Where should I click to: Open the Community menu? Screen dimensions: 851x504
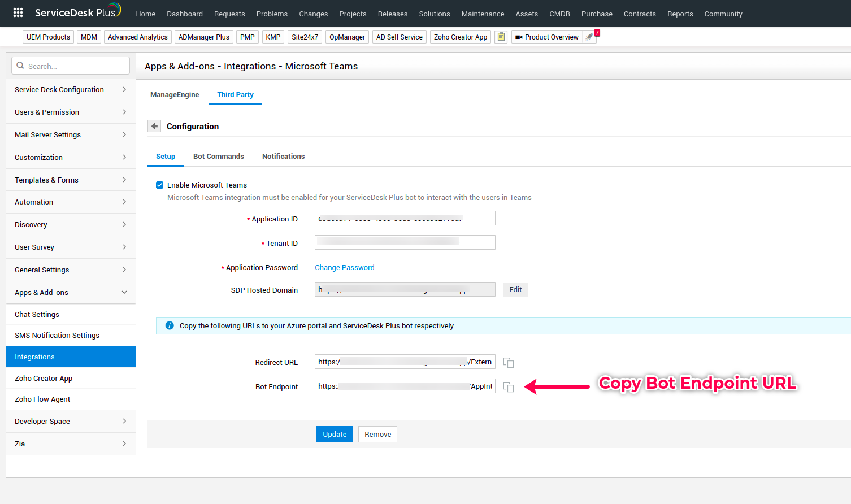[x=723, y=14]
